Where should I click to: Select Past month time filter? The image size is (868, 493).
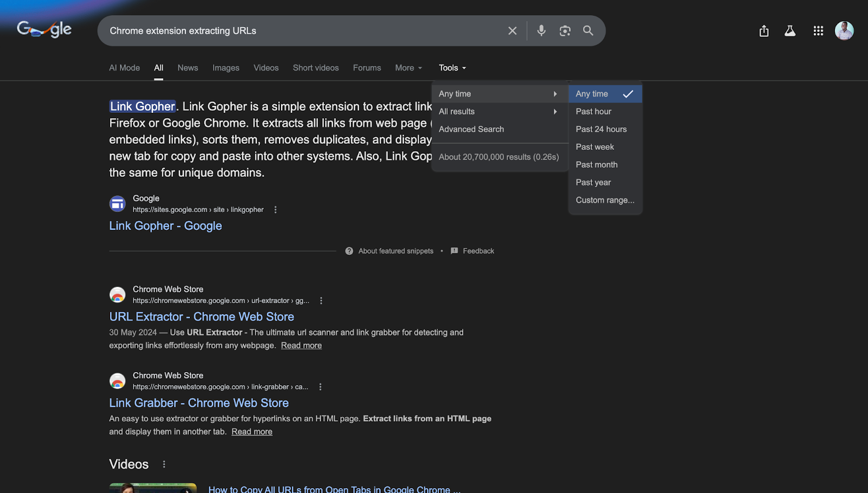point(596,164)
